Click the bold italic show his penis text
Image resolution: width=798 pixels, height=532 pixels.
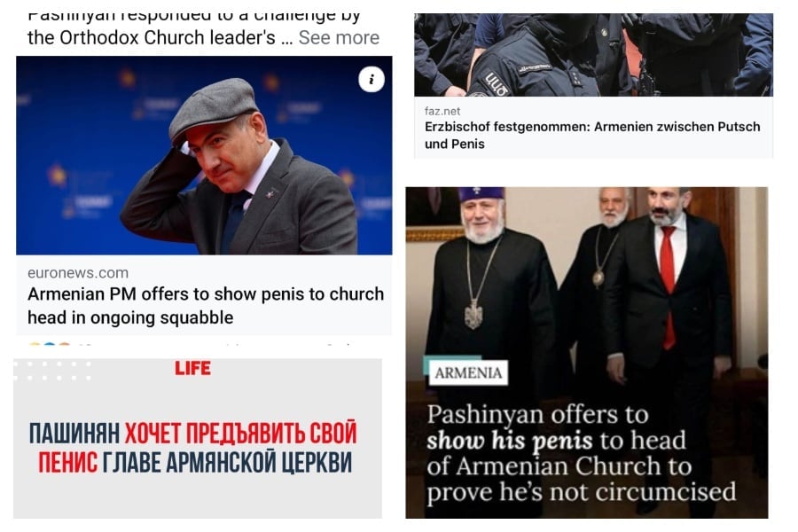510,441
